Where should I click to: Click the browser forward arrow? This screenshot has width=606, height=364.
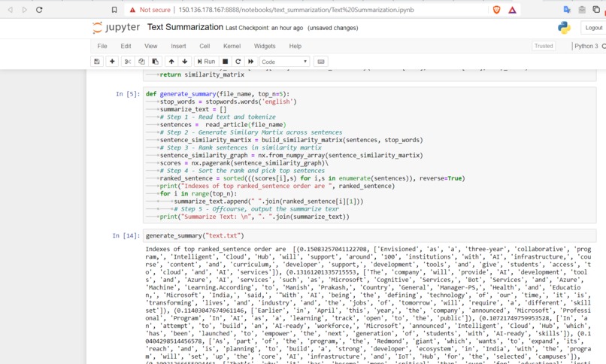pyautogui.click(x=25, y=10)
